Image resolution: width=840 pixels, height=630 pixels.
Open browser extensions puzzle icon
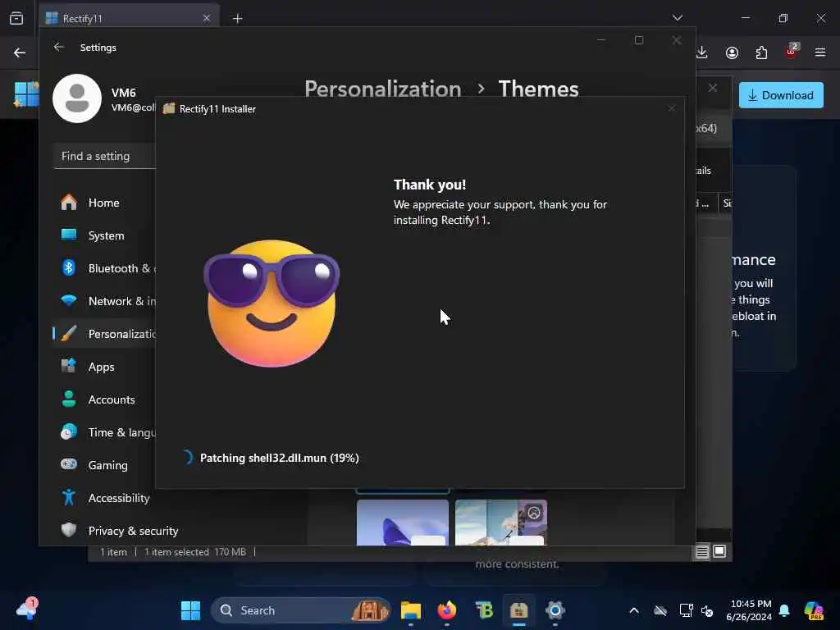[761, 52]
